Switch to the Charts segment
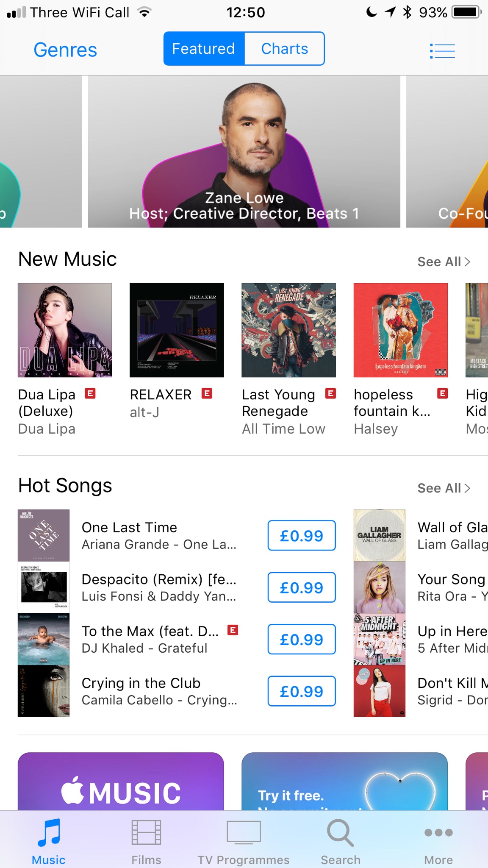 coord(285,49)
